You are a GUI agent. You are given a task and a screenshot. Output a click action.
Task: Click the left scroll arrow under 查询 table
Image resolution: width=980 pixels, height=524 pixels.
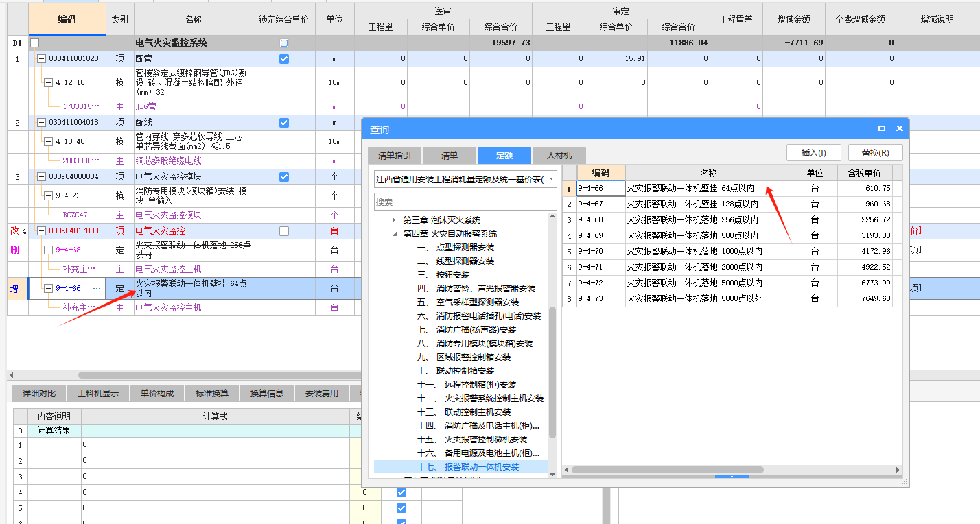pyautogui.click(x=567, y=470)
